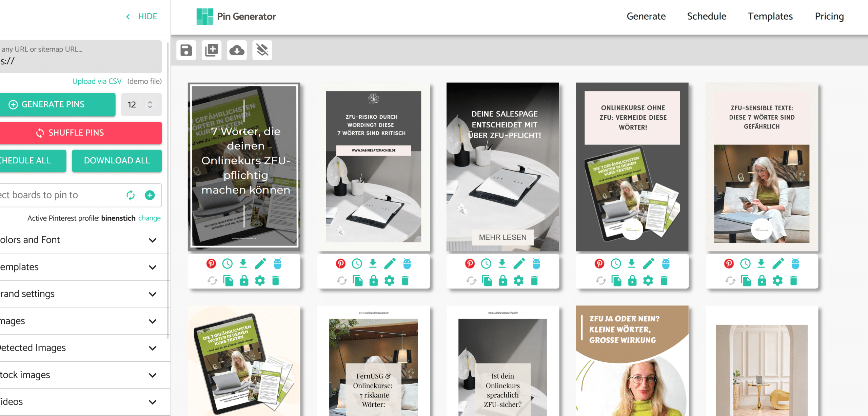The height and width of the screenshot is (416, 868).
Task: Click the save icon in the top toolbar
Action: (x=186, y=50)
